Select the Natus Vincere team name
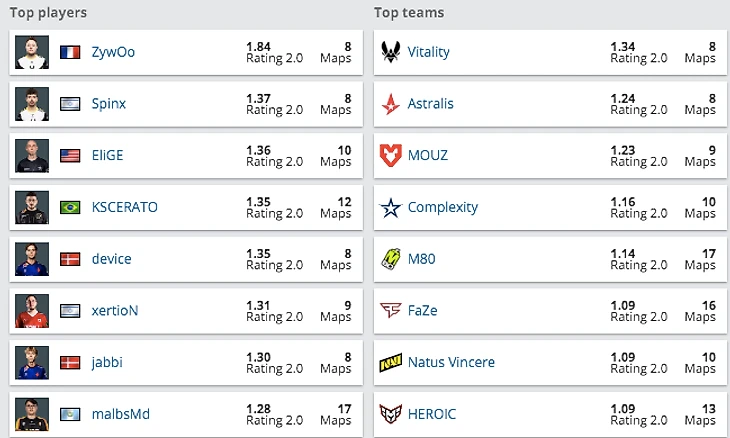Screen dimensions: 730x438 click(x=451, y=362)
